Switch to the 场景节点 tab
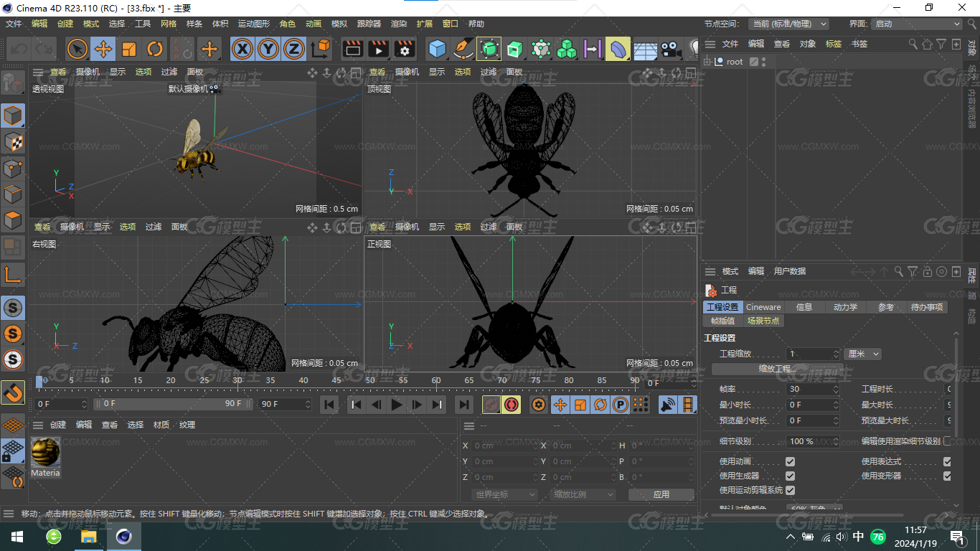Viewport: 980px width, 551px height. 763,321
